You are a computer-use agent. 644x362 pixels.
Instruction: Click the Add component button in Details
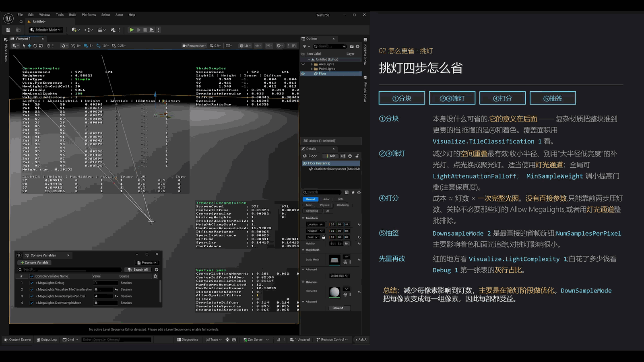pyautogui.click(x=330, y=156)
